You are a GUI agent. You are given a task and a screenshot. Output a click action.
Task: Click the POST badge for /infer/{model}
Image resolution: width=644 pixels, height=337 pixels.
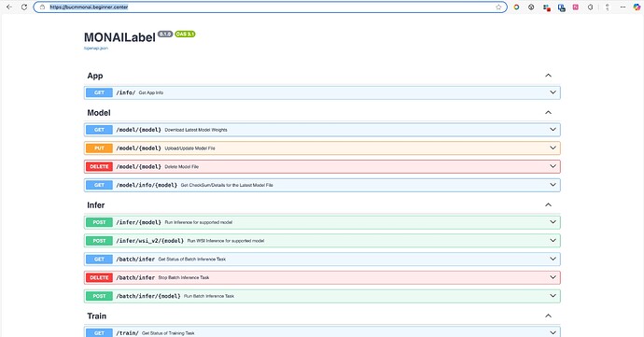(99, 222)
